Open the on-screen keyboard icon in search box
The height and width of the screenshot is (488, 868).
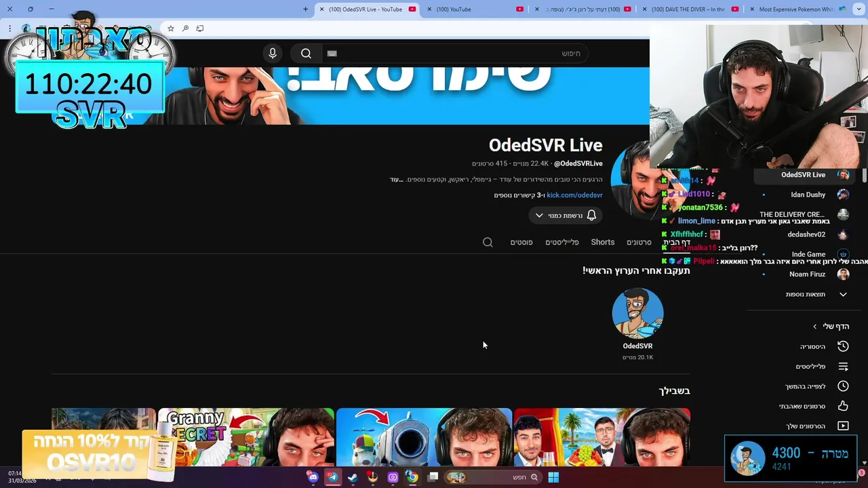click(332, 54)
